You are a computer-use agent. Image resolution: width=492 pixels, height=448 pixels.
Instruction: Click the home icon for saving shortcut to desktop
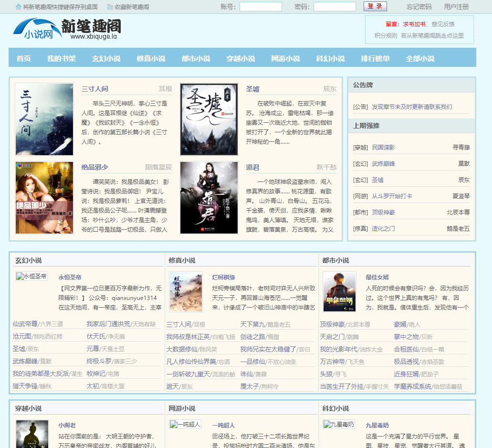click(x=19, y=7)
